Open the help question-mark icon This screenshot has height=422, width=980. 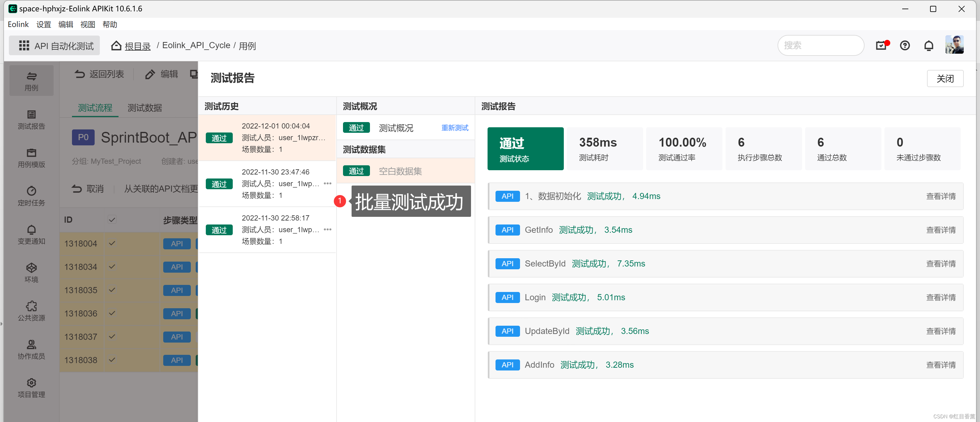tap(905, 46)
